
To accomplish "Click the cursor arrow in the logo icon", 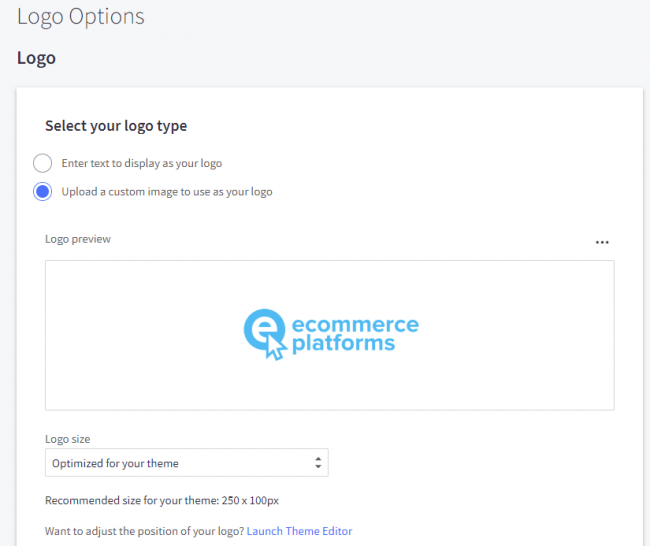I will point(274,349).
